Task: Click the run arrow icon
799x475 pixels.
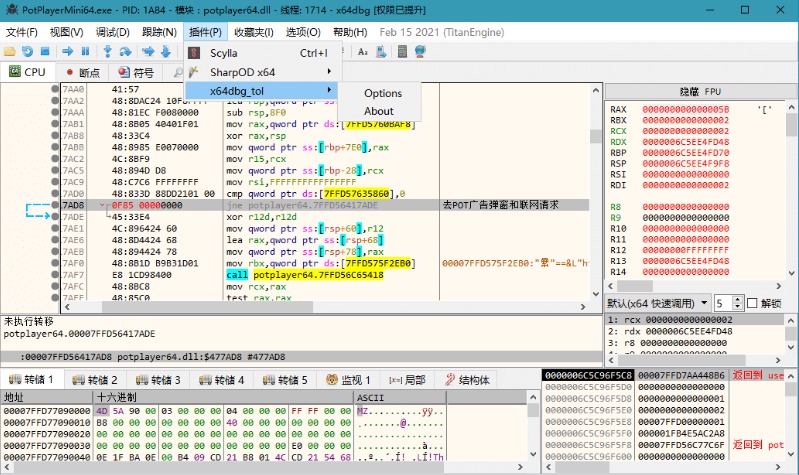Action: [67, 51]
